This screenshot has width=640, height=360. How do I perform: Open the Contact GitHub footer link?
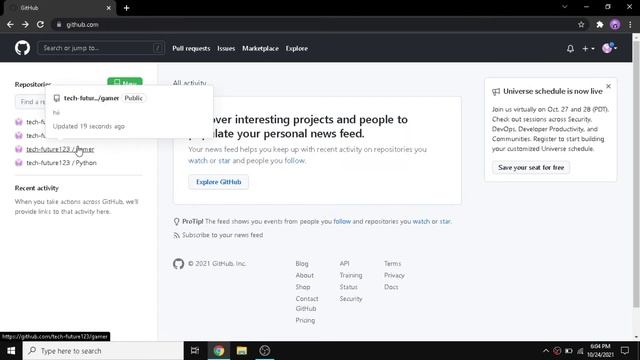click(307, 304)
